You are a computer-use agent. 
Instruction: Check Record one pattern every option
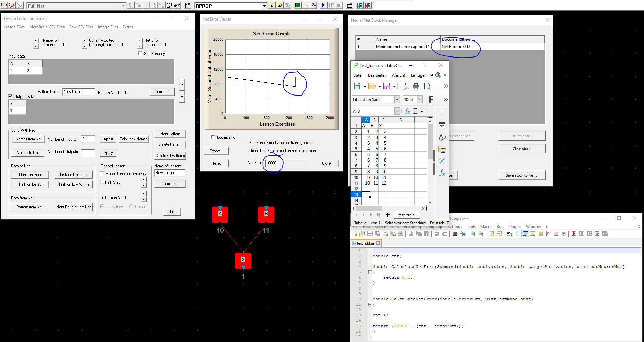(102, 174)
